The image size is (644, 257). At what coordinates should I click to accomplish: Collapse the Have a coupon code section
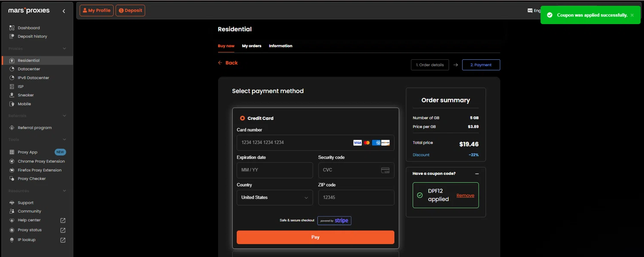tap(477, 174)
